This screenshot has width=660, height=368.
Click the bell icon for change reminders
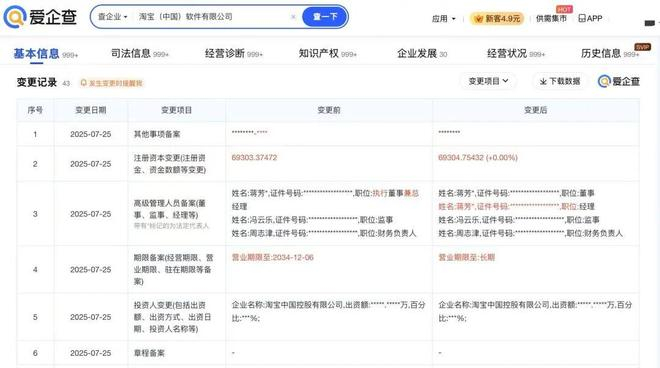tap(83, 83)
